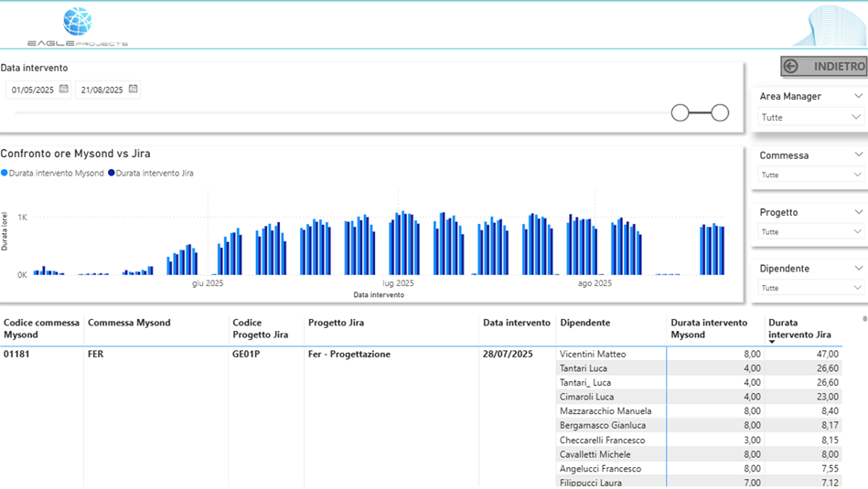Open calendar picker for end date
Viewport: 868px width, 489px height.
[134, 90]
